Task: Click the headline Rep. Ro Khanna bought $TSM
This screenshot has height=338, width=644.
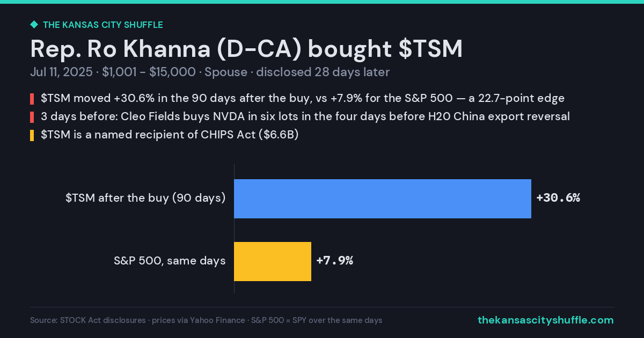Action: coord(246,49)
